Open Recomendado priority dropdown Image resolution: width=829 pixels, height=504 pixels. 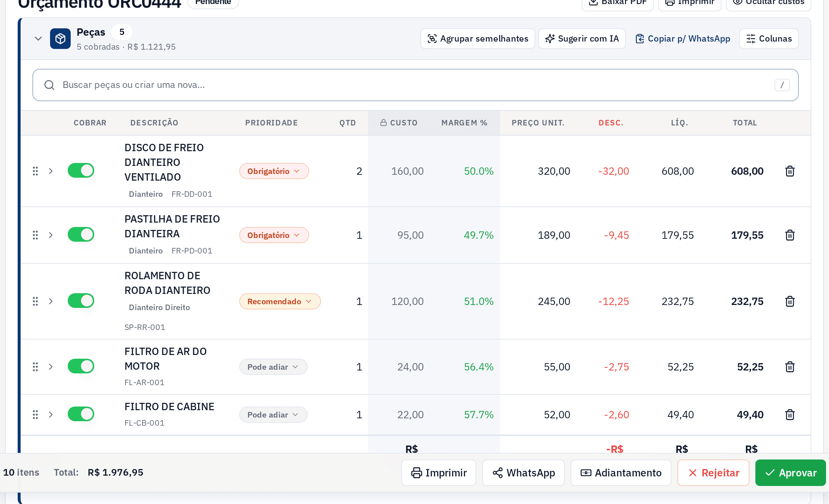pyautogui.click(x=280, y=301)
